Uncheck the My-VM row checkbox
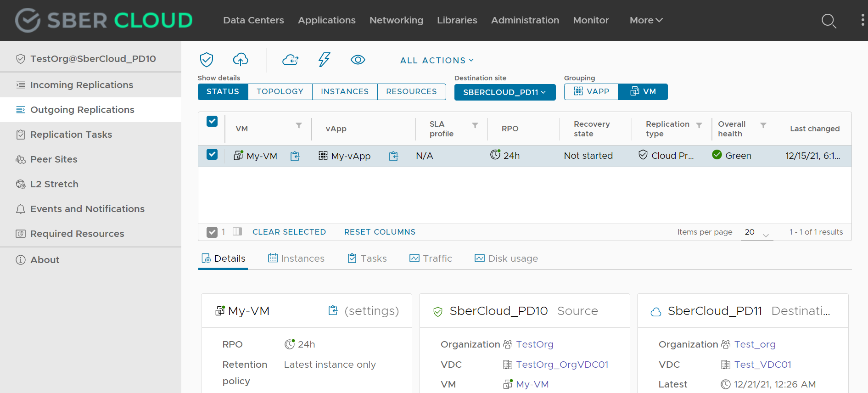 212,154
